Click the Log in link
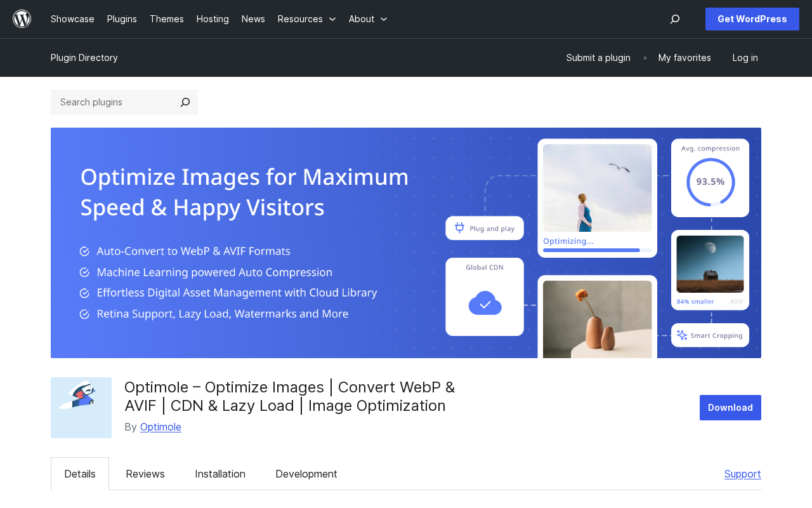The image size is (812, 508). 745,58
